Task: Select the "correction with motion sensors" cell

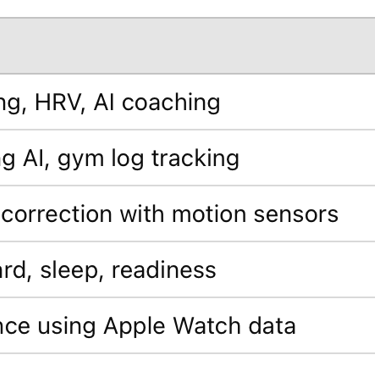Action: (187, 214)
